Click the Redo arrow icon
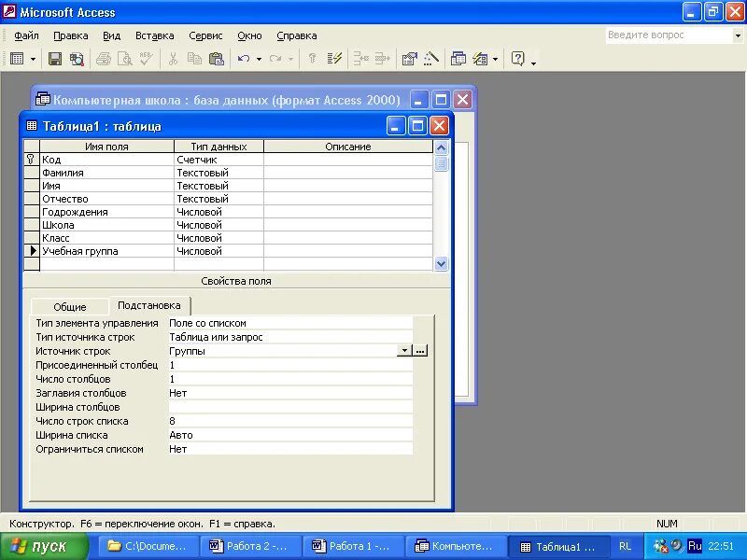This screenshot has height=560, width=747. point(275,59)
